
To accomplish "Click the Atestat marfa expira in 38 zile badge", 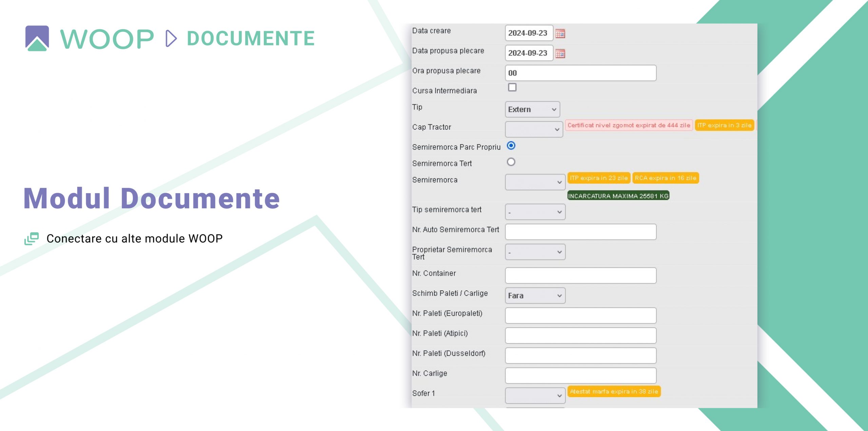I will 614,391.
